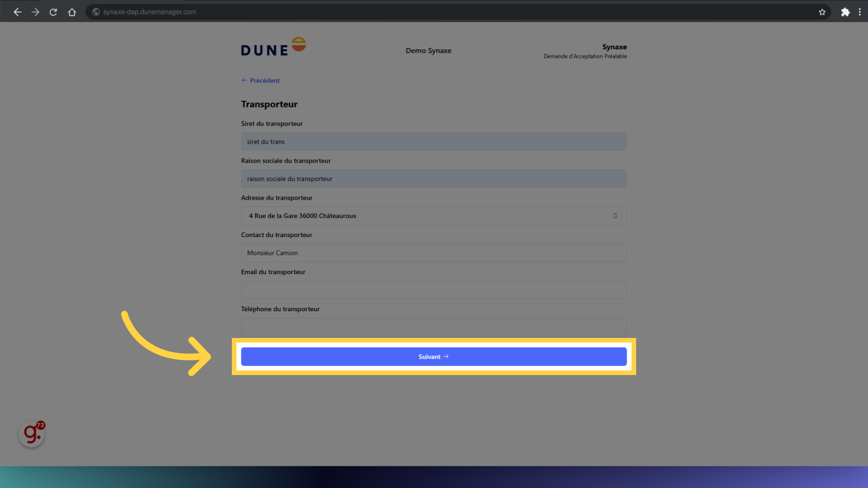The height and width of the screenshot is (488, 868).
Task: Click the site info globe icon
Action: pos(96,12)
